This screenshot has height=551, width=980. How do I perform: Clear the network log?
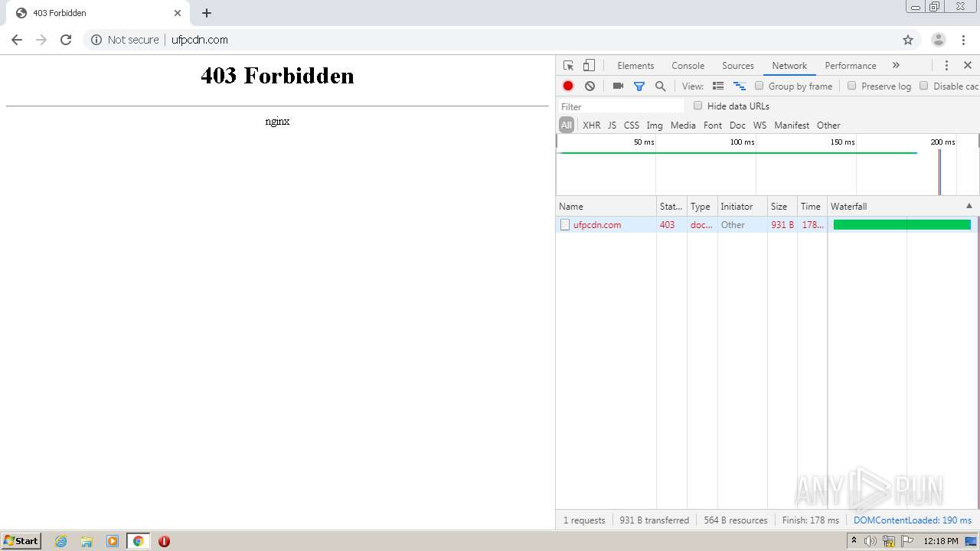tap(590, 86)
